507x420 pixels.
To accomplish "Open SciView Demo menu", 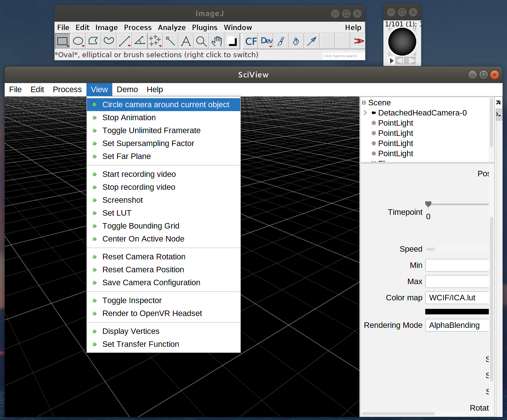I will [127, 90].
